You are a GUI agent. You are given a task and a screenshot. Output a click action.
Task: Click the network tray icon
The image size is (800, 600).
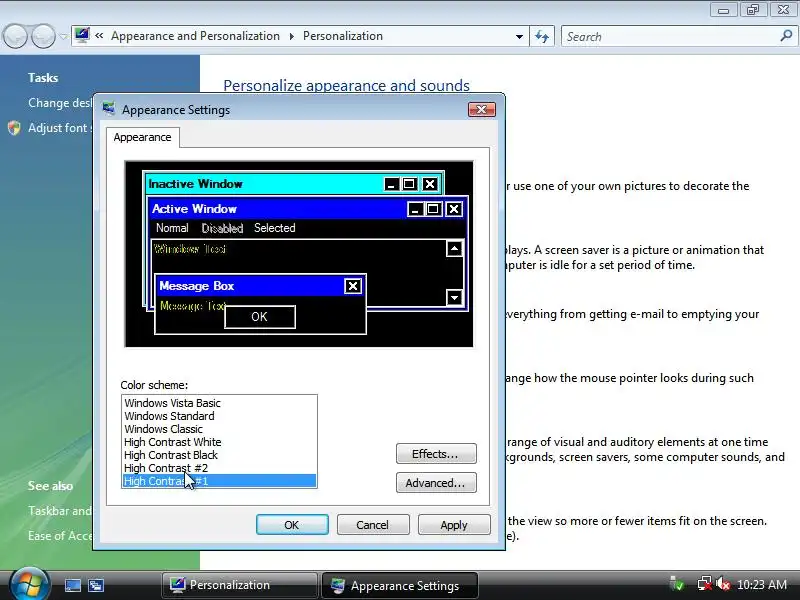pos(705,584)
